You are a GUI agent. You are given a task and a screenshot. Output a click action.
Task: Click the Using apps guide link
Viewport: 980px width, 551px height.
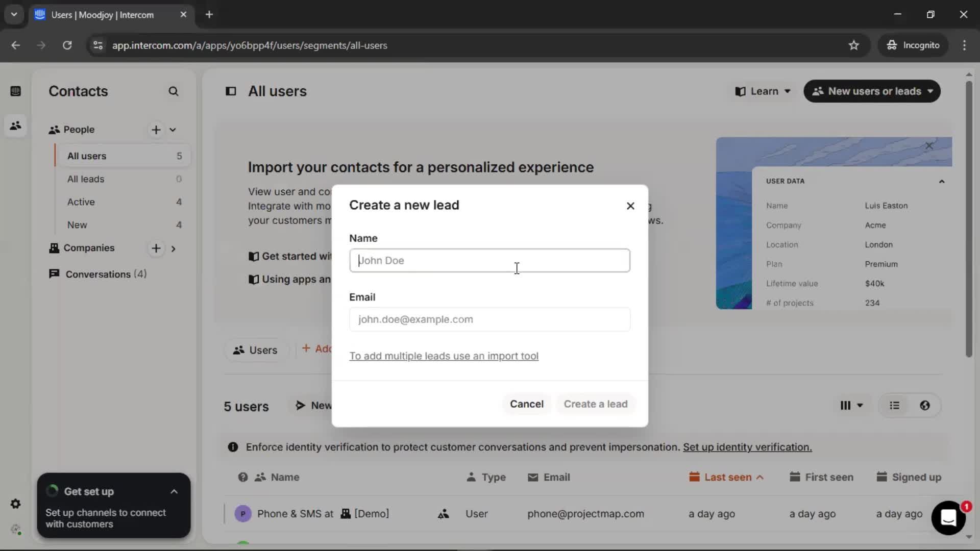coord(290,279)
